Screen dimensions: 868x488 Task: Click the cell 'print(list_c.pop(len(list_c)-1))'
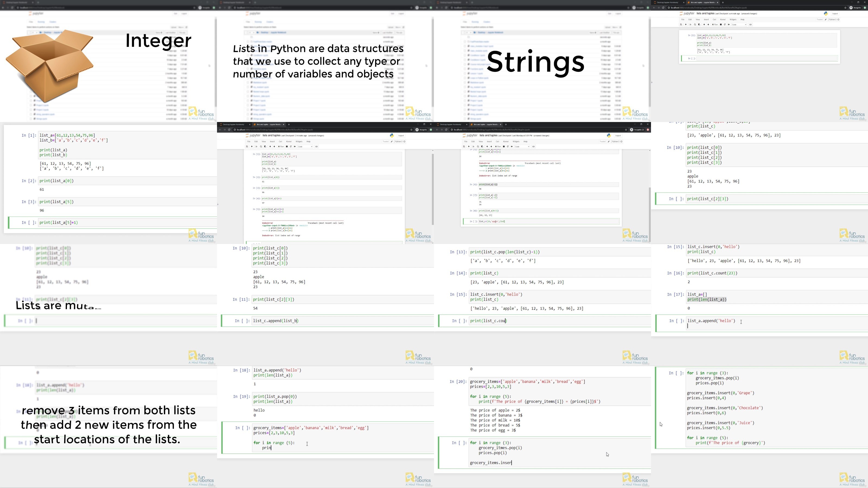[x=560, y=252]
